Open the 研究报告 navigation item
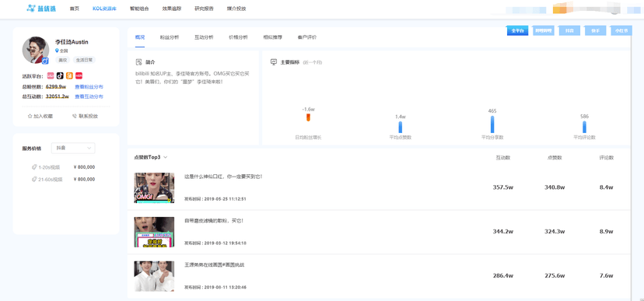 [204, 9]
